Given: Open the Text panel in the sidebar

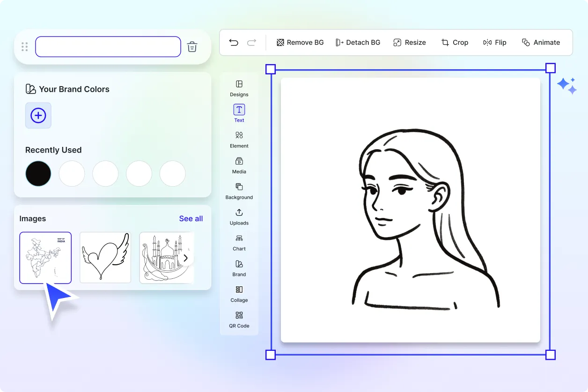Looking at the screenshot, I should tap(239, 112).
